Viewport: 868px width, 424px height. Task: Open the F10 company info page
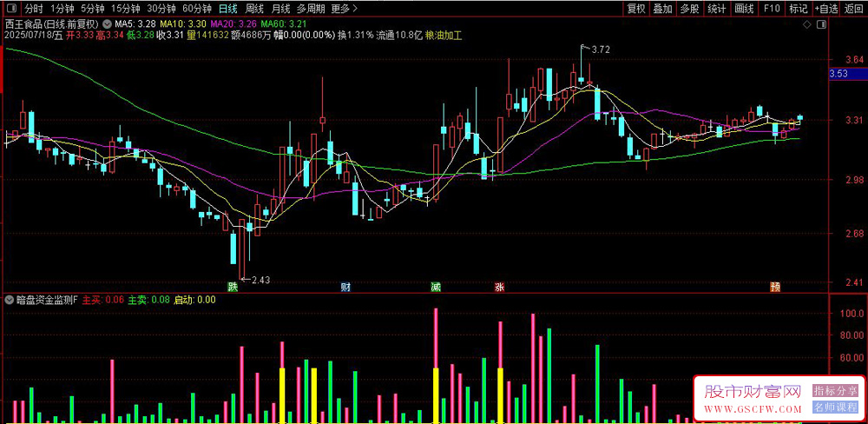pos(771,9)
